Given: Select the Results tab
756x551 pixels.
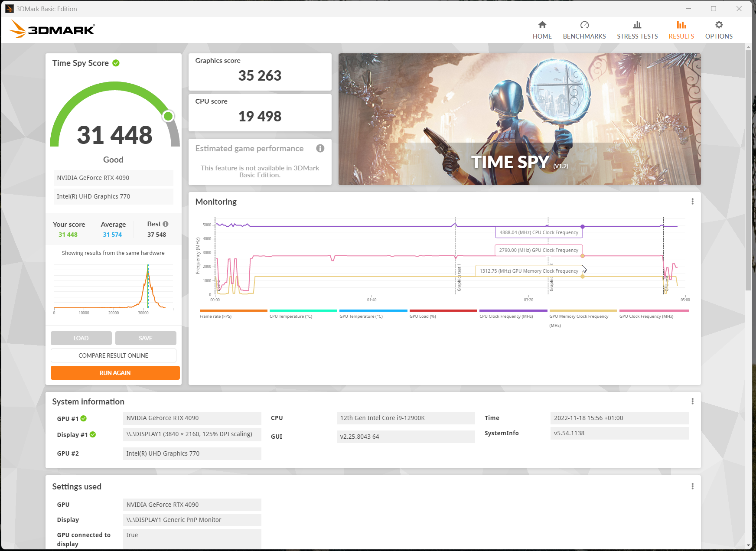Looking at the screenshot, I should tap(681, 30).
